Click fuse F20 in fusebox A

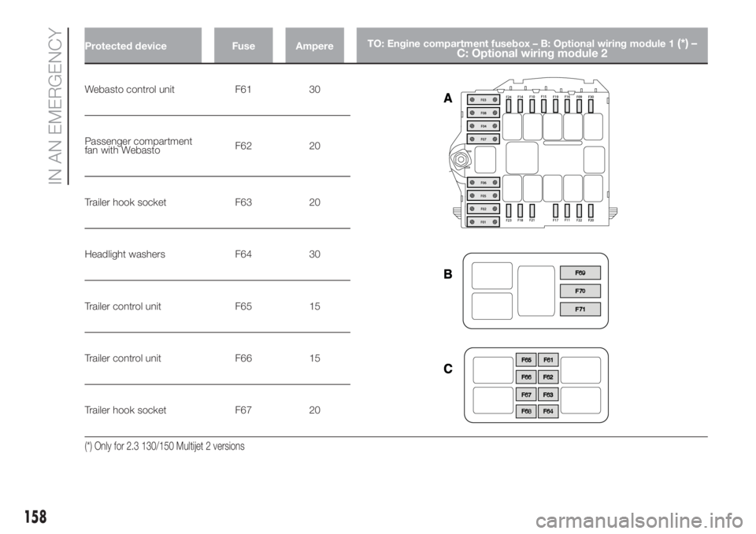pos(591,210)
